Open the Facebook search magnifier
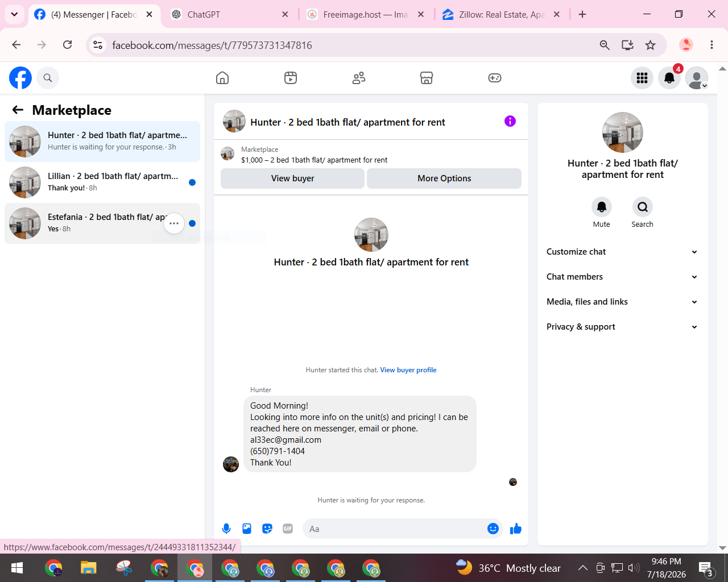Viewport: 728px width, 582px height. click(x=48, y=78)
